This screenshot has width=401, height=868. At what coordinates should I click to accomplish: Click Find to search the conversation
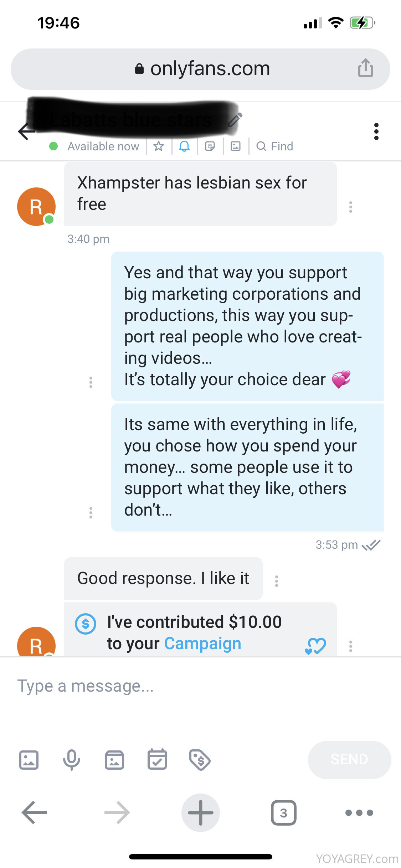(275, 146)
